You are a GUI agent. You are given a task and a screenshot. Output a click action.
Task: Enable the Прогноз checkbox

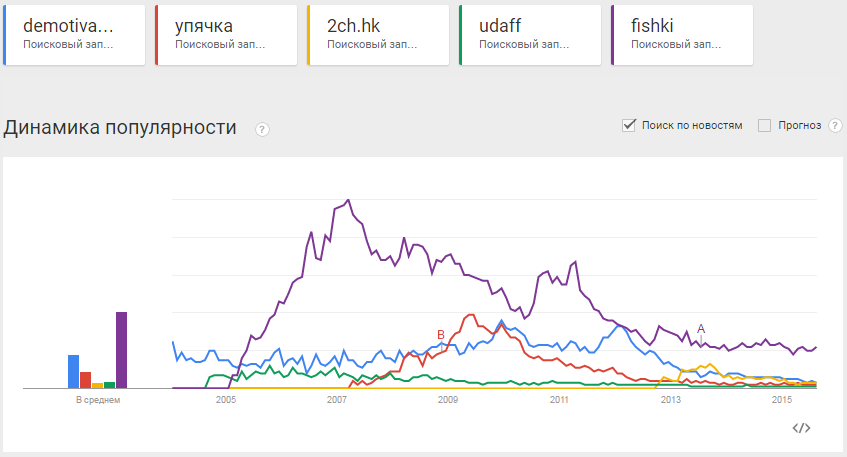765,125
